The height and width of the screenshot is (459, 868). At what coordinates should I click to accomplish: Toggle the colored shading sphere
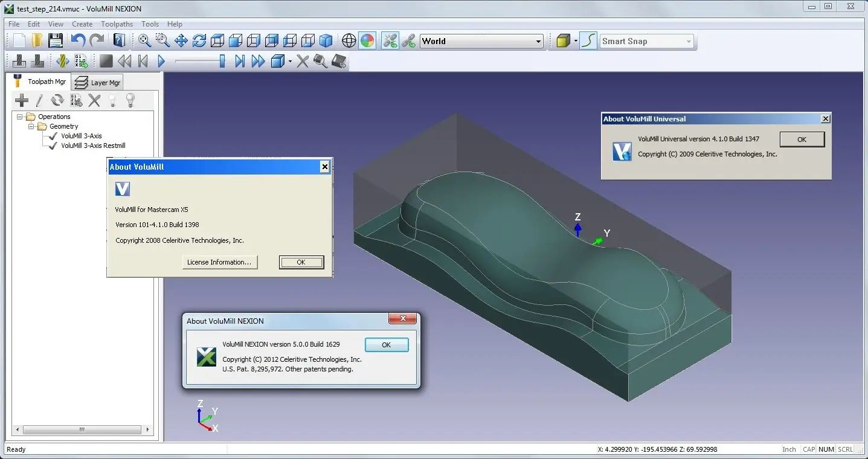tap(367, 40)
